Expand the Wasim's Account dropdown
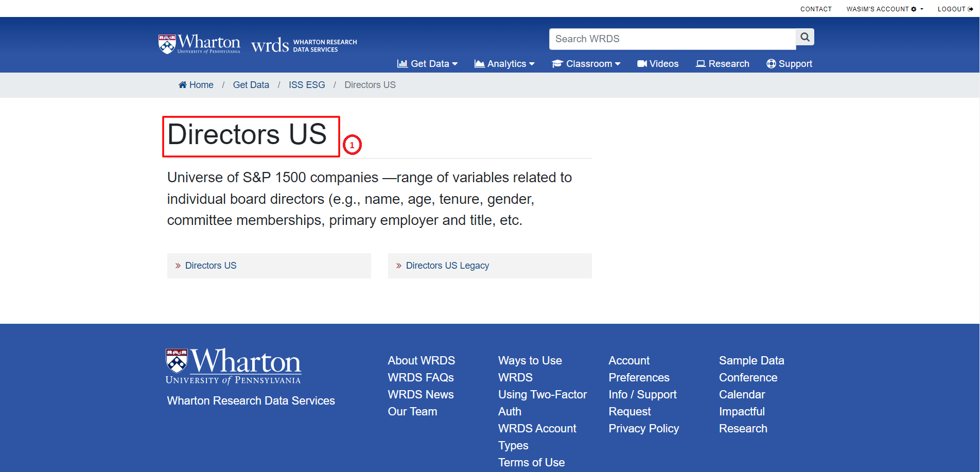980x472 pixels. (x=885, y=9)
